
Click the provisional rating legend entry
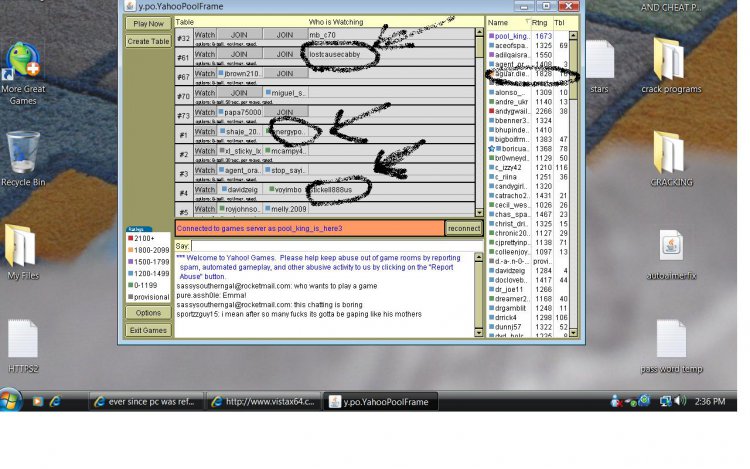[x=148, y=297]
